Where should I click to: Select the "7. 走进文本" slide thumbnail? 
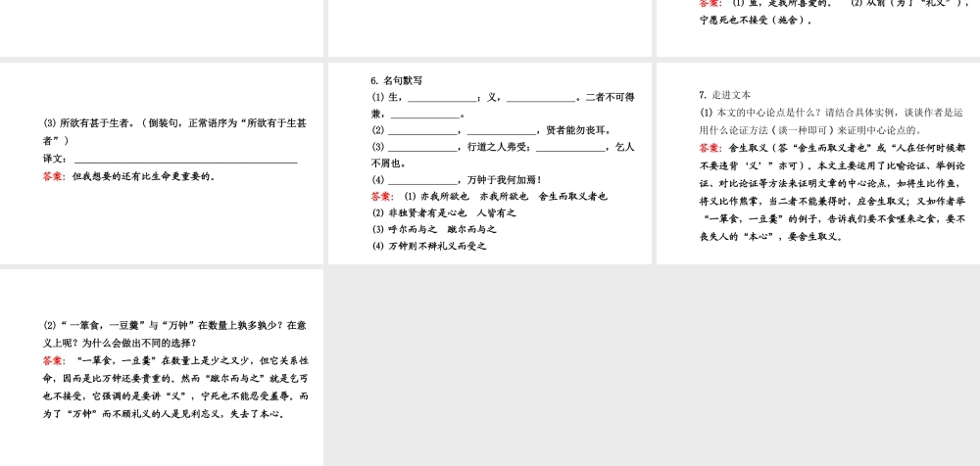tap(817, 163)
